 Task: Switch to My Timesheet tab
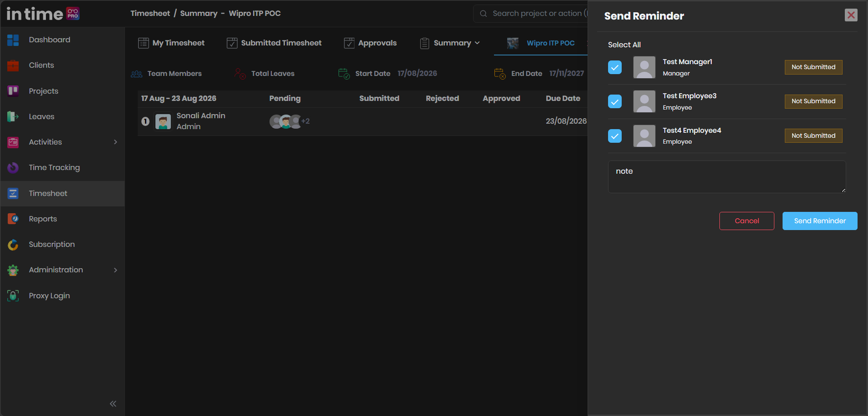click(171, 43)
